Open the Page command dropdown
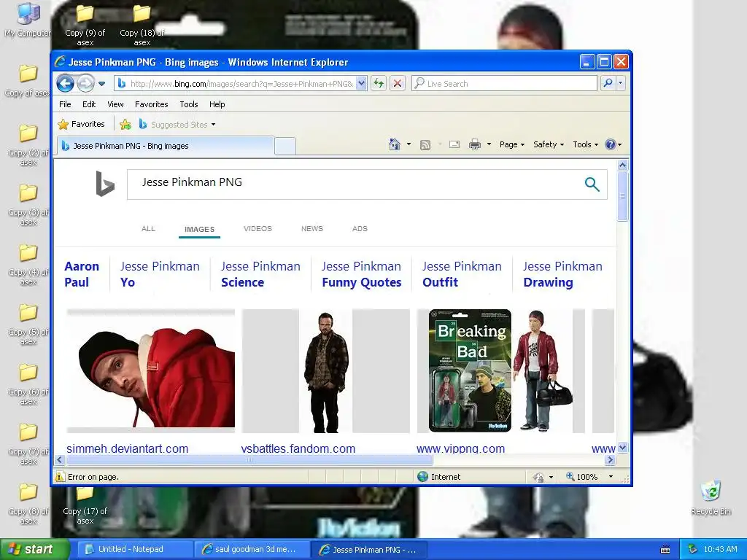Viewport: 747px width, 560px height. [512, 144]
